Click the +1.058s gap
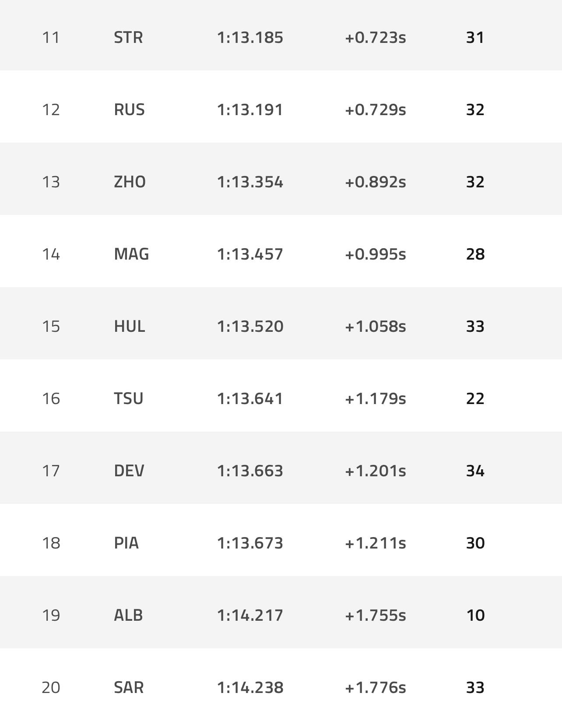The image size is (562, 728). click(375, 327)
